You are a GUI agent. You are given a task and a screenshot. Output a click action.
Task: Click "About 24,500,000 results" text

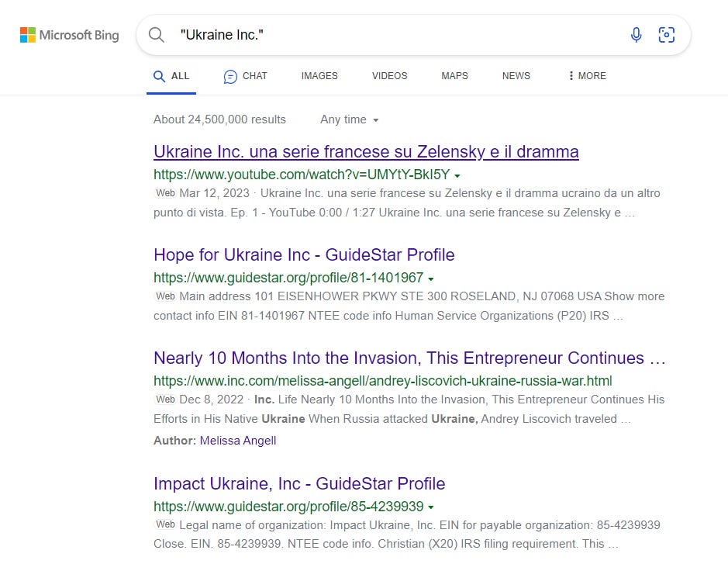[x=219, y=119]
